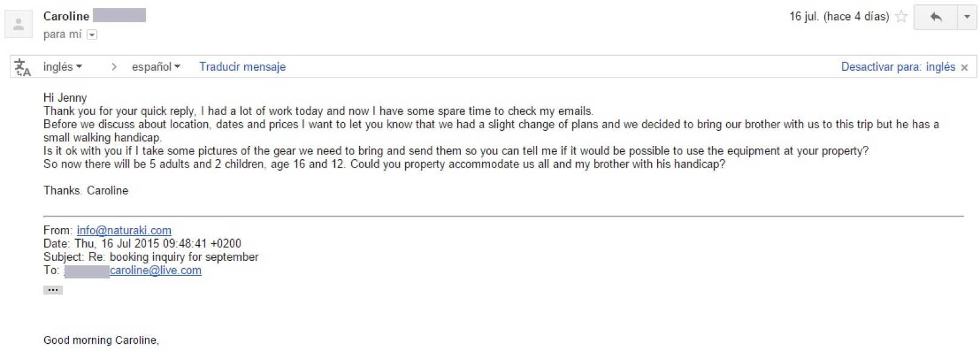Open the 'español' target language dropdown
Viewport: 980px width, 351px height.
point(156,67)
